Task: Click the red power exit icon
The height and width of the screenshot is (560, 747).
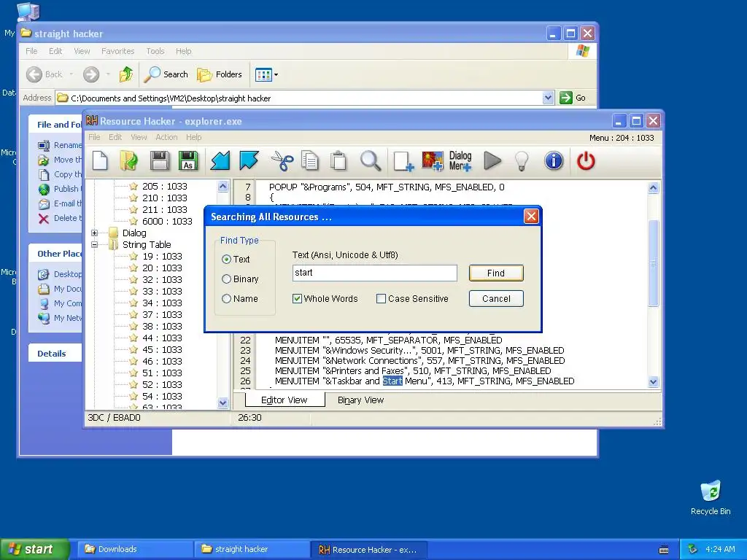Action: [x=586, y=160]
